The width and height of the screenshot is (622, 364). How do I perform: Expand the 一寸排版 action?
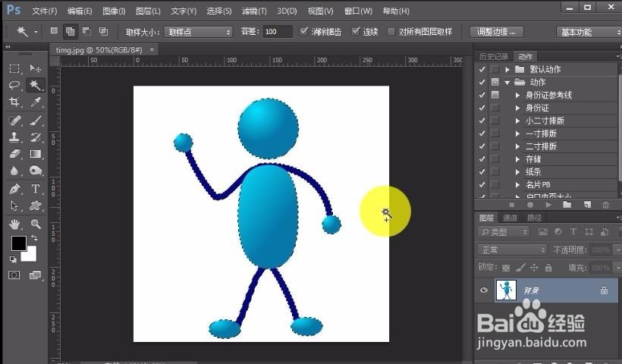pyautogui.click(x=517, y=133)
